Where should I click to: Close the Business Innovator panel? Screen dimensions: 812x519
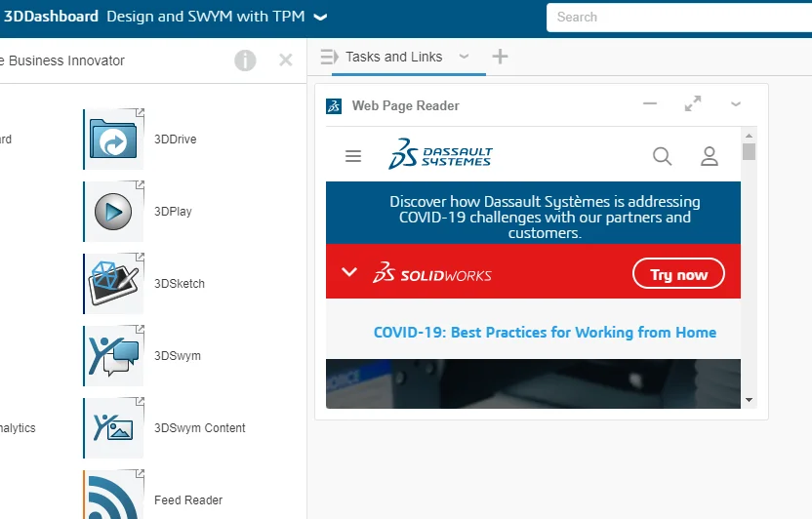coord(286,60)
